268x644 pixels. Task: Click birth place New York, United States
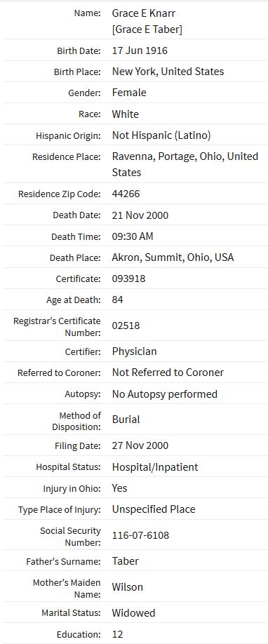click(168, 72)
